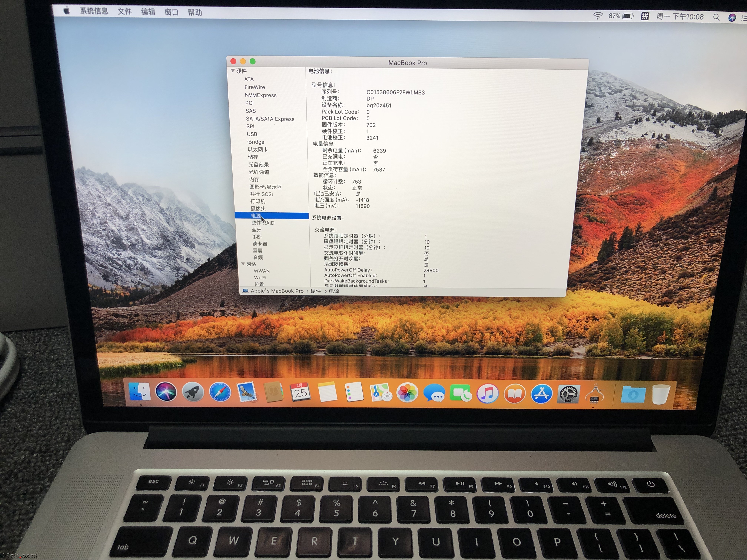
Task: Open Launchpad rocket icon
Action: (193, 393)
